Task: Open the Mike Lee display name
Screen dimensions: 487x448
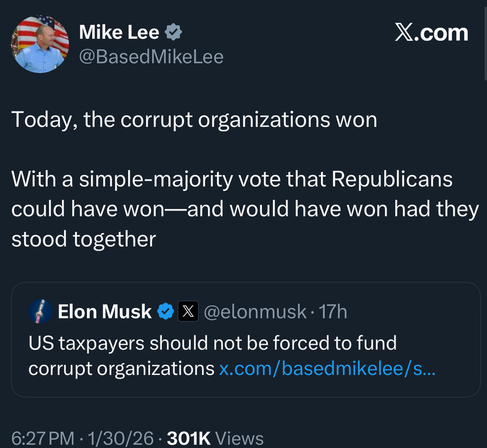Action: [119, 32]
